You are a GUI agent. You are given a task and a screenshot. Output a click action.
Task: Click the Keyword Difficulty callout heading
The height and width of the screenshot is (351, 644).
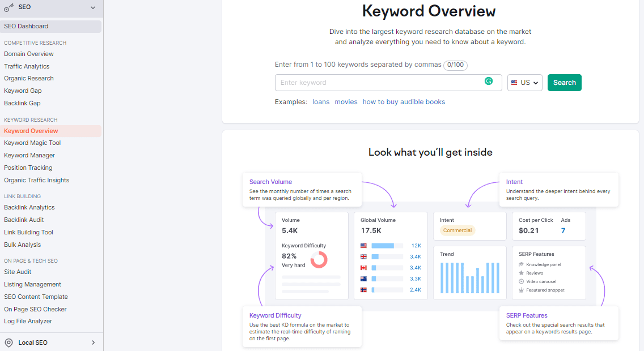pyautogui.click(x=275, y=315)
